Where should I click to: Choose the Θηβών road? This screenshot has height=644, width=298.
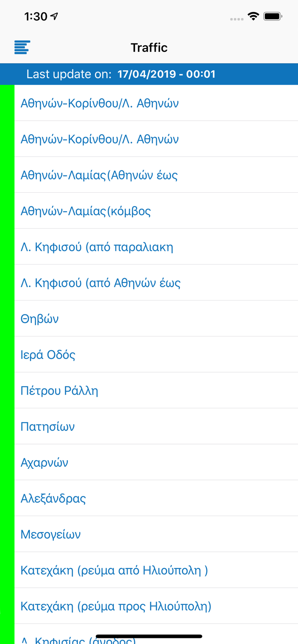(40, 319)
